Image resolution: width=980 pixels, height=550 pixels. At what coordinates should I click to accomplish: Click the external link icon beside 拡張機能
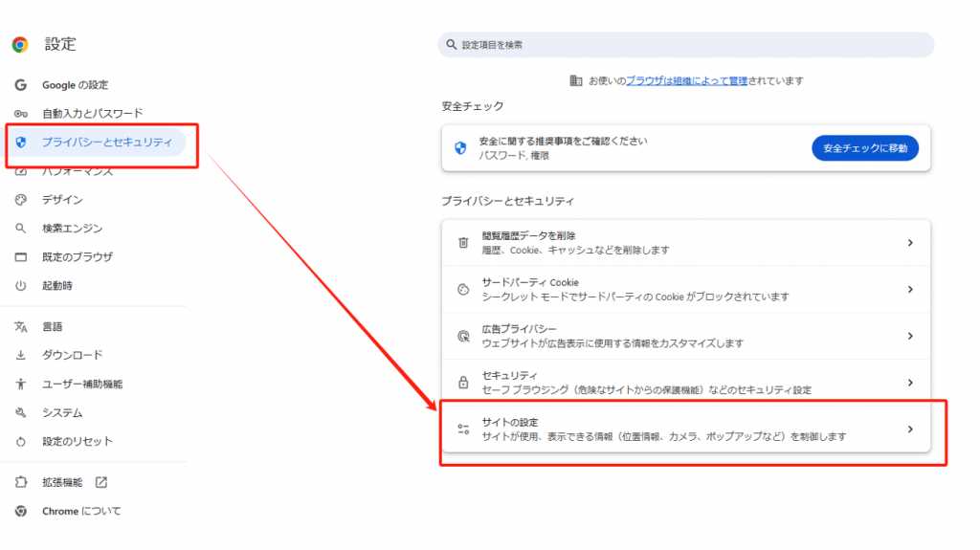[101, 482]
